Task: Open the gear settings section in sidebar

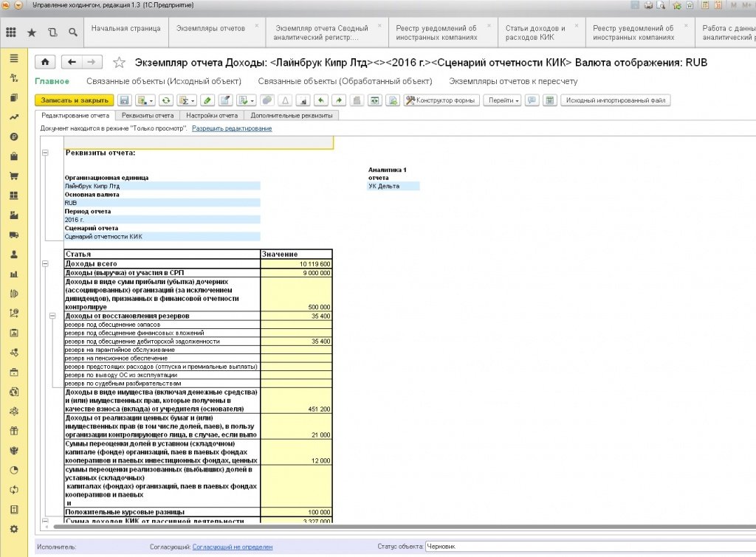Action: pos(14,529)
